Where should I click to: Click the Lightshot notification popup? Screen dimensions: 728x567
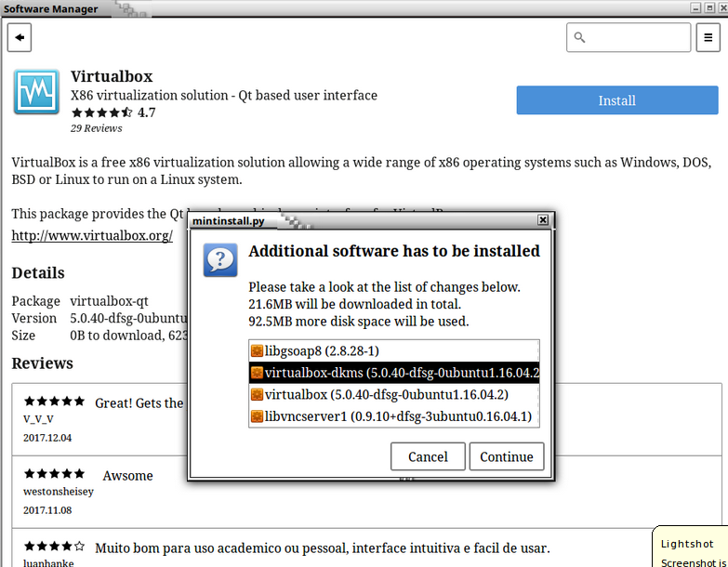click(692, 547)
